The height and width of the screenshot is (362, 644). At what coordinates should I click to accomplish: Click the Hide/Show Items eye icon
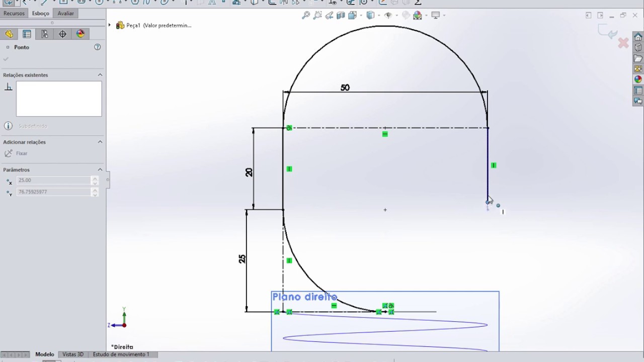[x=388, y=15]
